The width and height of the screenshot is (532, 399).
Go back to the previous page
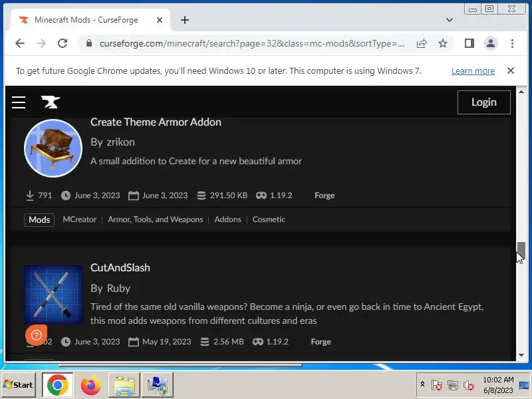(x=20, y=43)
